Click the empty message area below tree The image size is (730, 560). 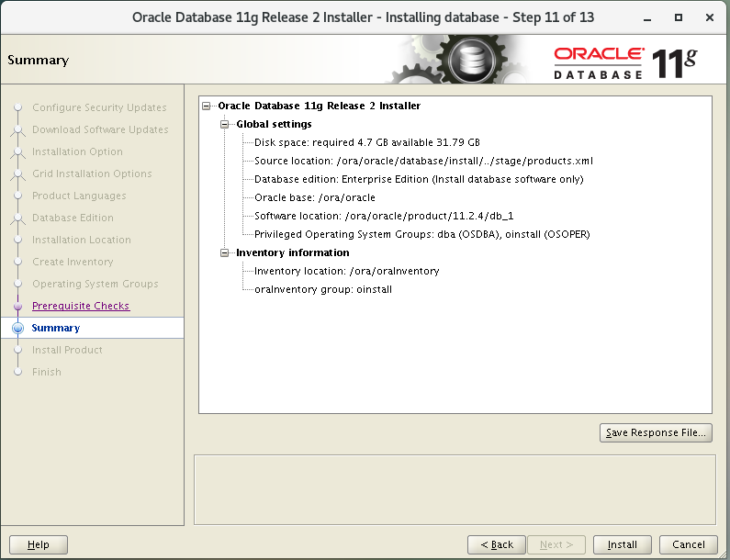(455, 490)
